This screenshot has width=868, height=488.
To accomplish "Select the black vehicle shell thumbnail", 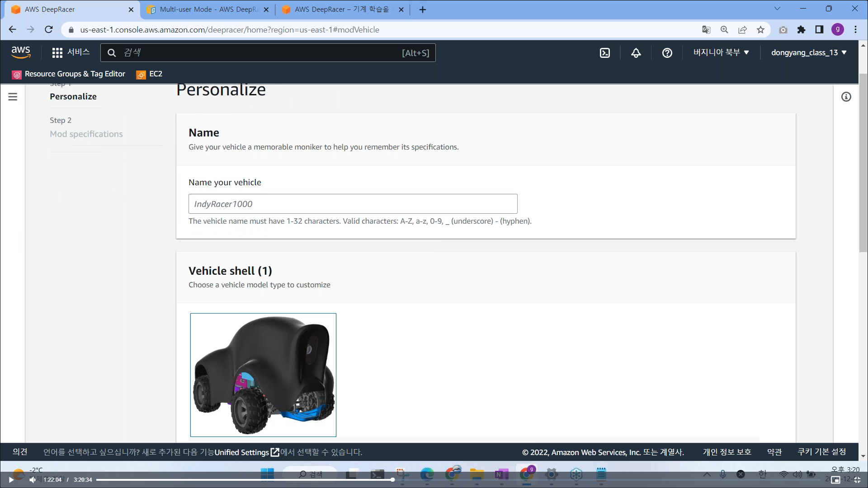I will coord(263,375).
